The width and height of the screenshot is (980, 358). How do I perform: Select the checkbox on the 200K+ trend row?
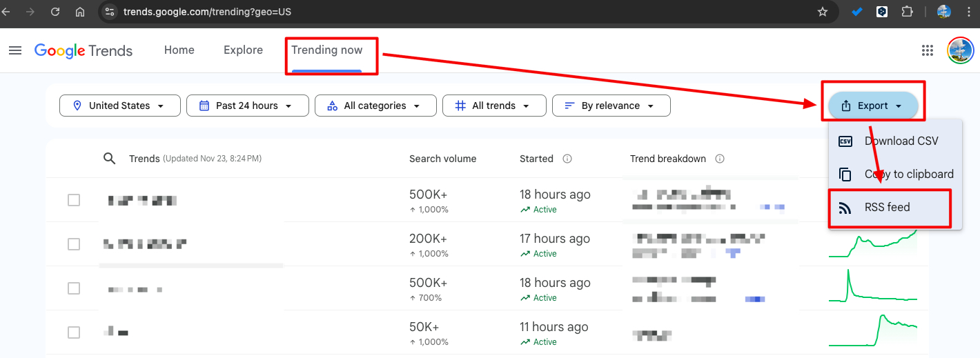click(74, 244)
